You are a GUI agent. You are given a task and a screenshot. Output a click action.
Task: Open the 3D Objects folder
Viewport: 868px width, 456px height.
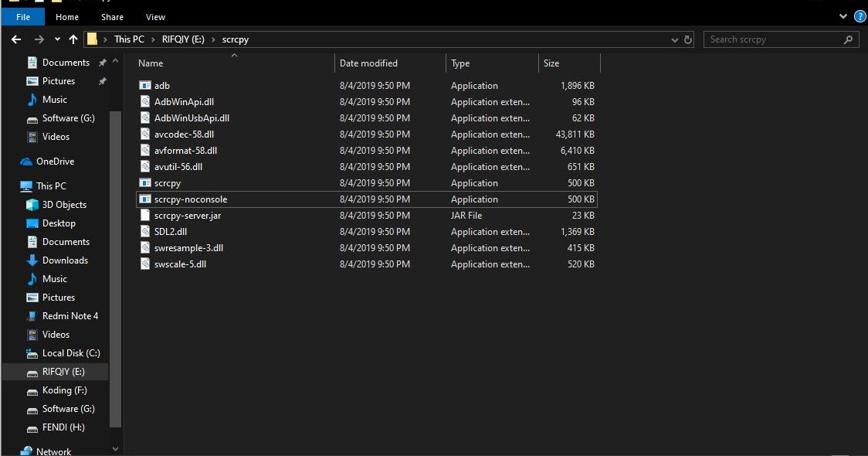click(x=66, y=204)
